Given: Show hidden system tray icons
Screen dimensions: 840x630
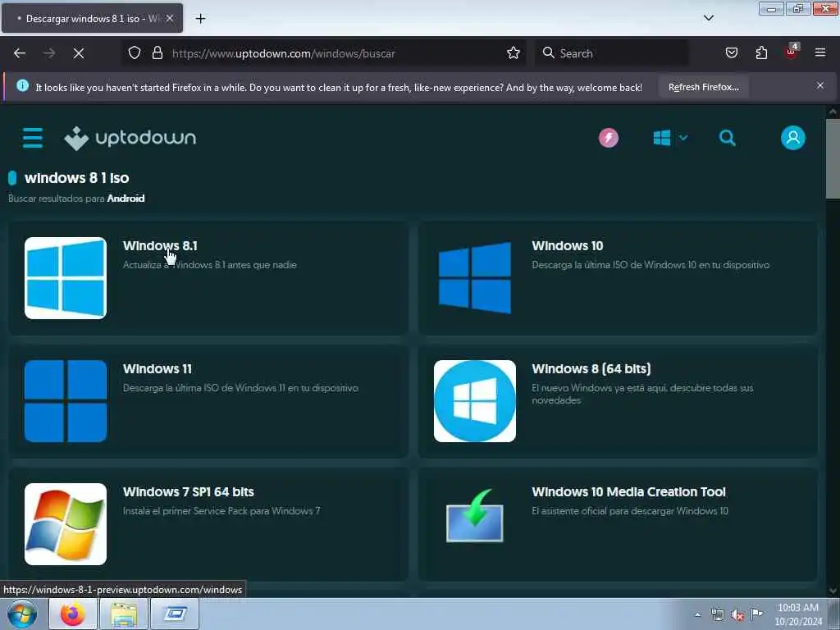Looking at the screenshot, I should coord(697,614).
